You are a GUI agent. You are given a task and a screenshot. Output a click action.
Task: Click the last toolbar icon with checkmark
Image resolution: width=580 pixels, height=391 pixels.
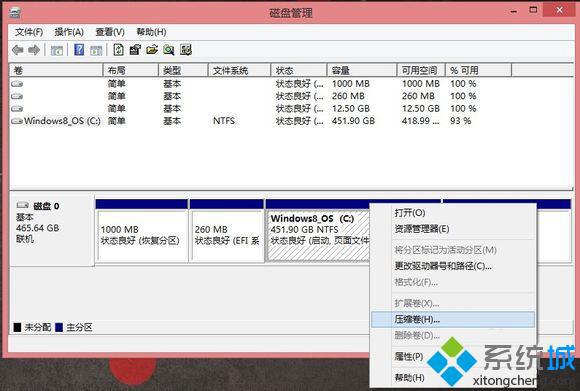point(186,50)
